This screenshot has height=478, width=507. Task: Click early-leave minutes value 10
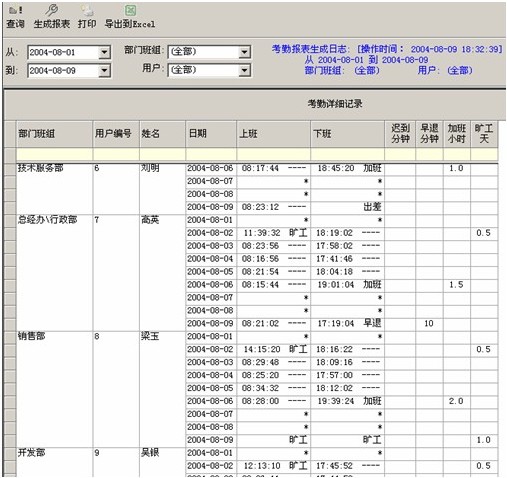(x=429, y=323)
